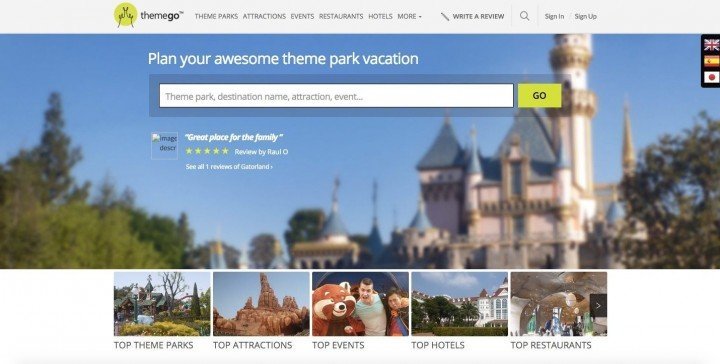The width and height of the screenshot is (720, 364).
Task: Click the pencil icon beside Write a Review
Action: tap(444, 17)
